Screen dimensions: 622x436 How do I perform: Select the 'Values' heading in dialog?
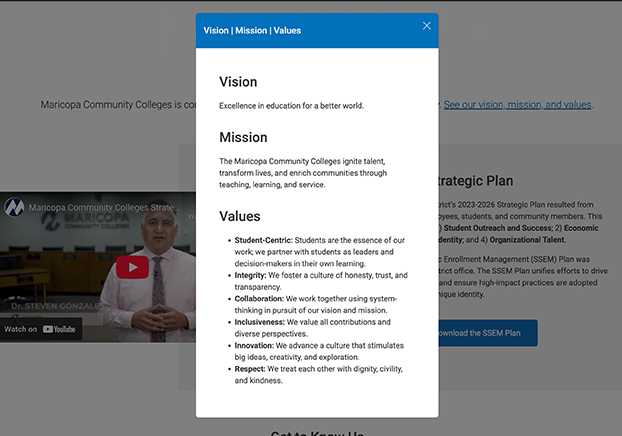(240, 216)
